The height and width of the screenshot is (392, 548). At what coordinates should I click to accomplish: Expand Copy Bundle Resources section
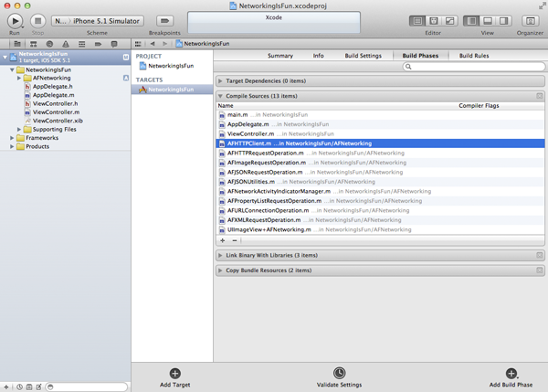tap(220, 270)
